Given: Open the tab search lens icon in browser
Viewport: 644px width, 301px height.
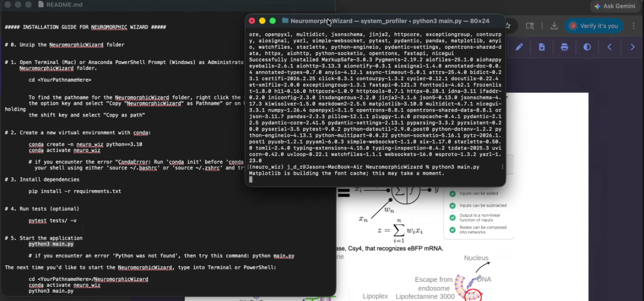Looking at the screenshot, I should pos(530,26).
